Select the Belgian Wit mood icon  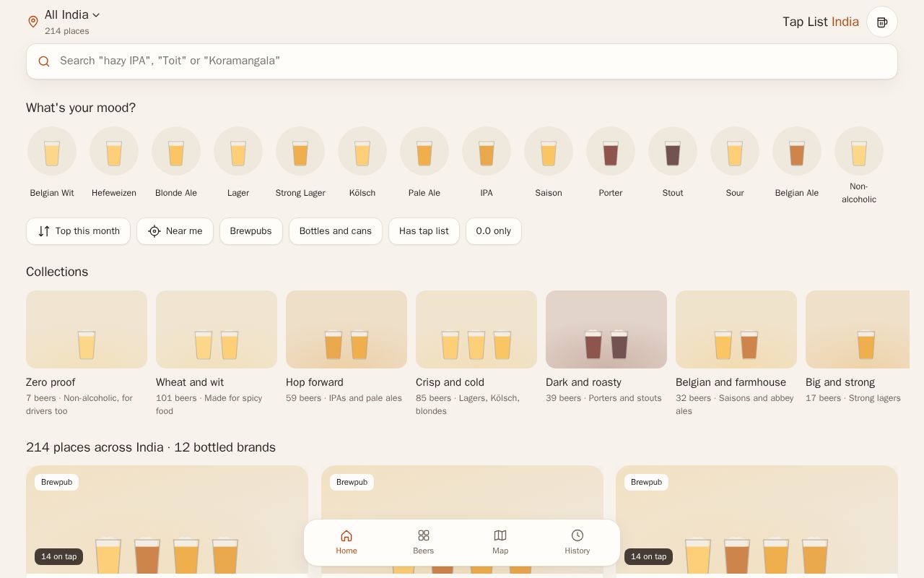(52, 151)
